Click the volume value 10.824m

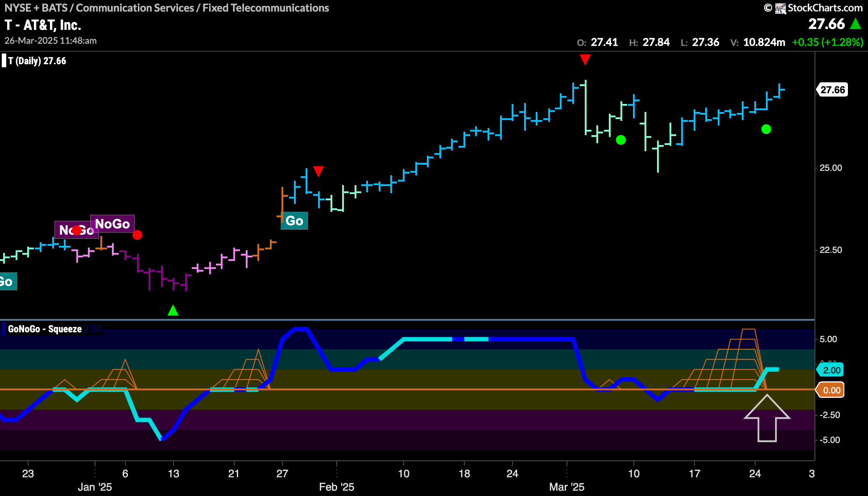(x=764, y=42)
